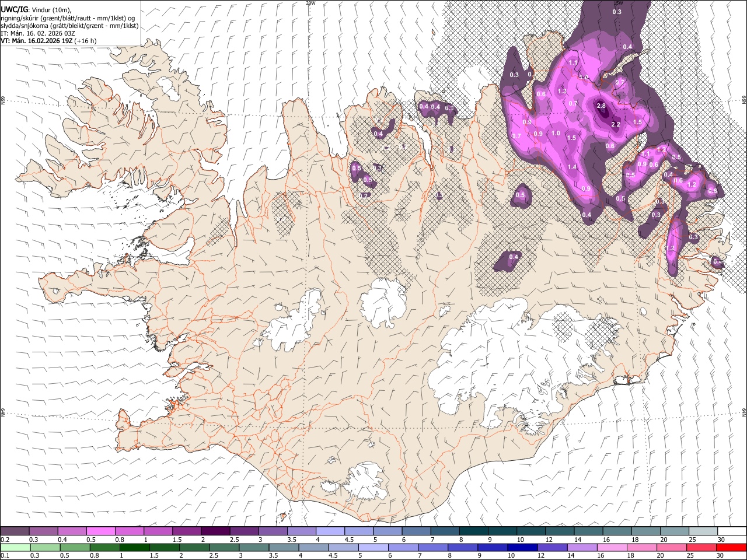Click red lower legend swatch after 30
The height and width of the screenshot is (560, 747).
(x=731, y=547)
